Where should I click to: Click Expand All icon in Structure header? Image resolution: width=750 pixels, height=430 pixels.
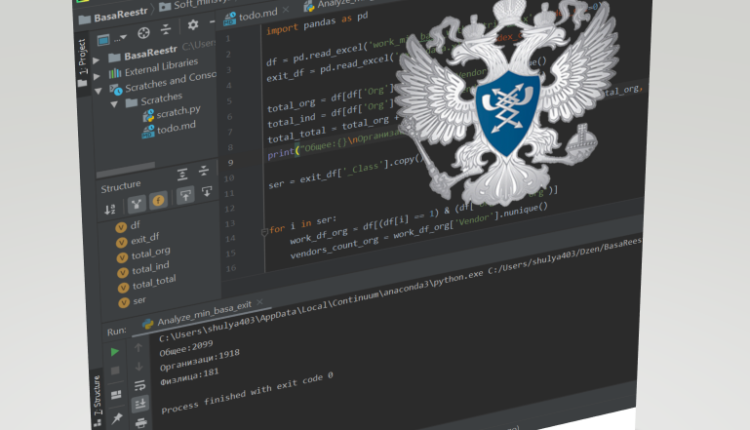click(x=183, y=174)
